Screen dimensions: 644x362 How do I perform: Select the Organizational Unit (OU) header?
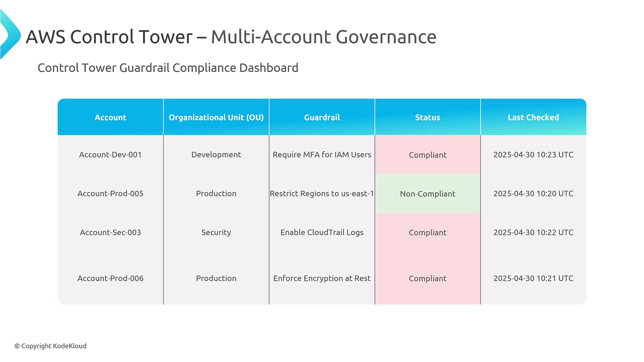216,117
